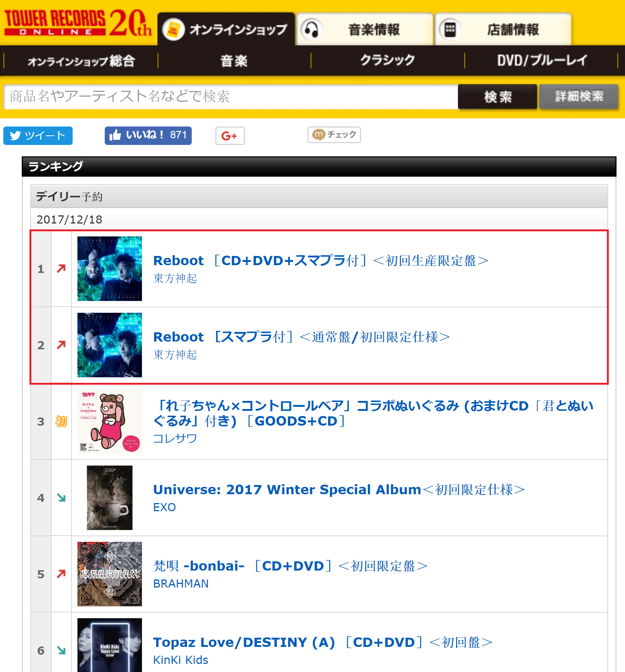Focus the product and artist search field
This screenshot has width=625, height=672.
pos(230,97)
